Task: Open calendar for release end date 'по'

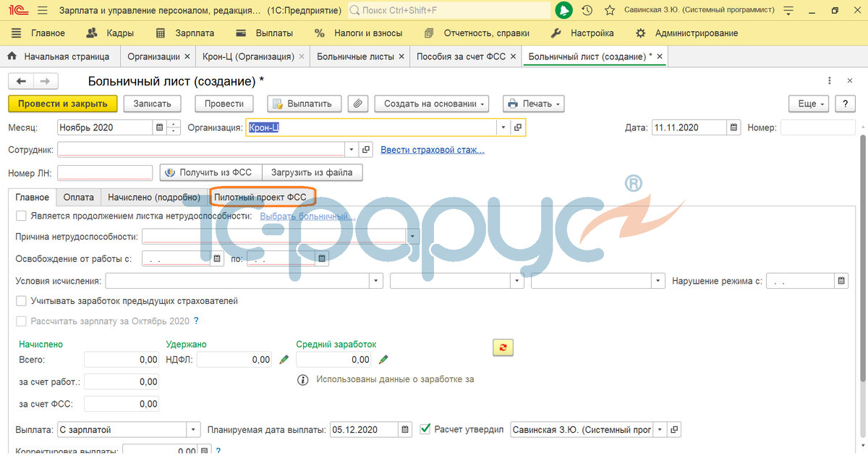Action: pos(323,258)
